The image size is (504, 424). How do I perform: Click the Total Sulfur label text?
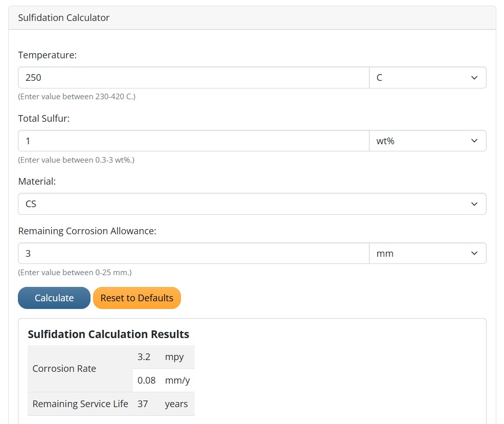(43, 118)
